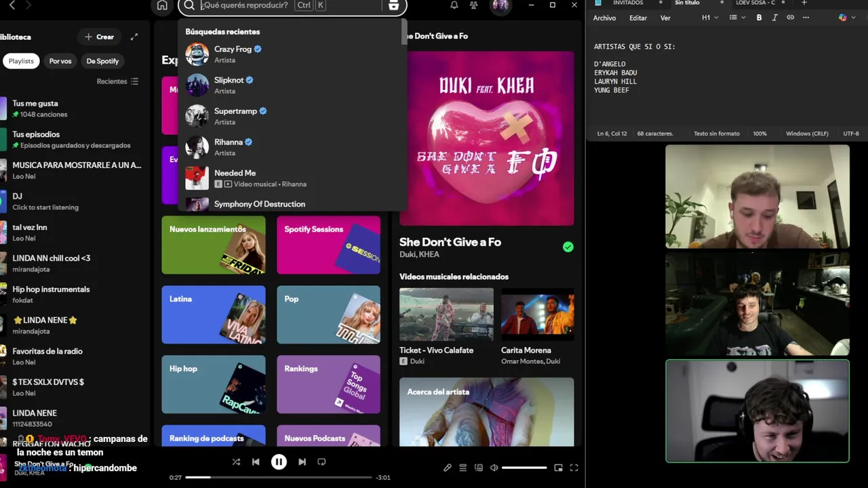The height and width of the screenshot is (488, 868).
Task: Open the lyrics microphone icon
Action: (448, 468)
